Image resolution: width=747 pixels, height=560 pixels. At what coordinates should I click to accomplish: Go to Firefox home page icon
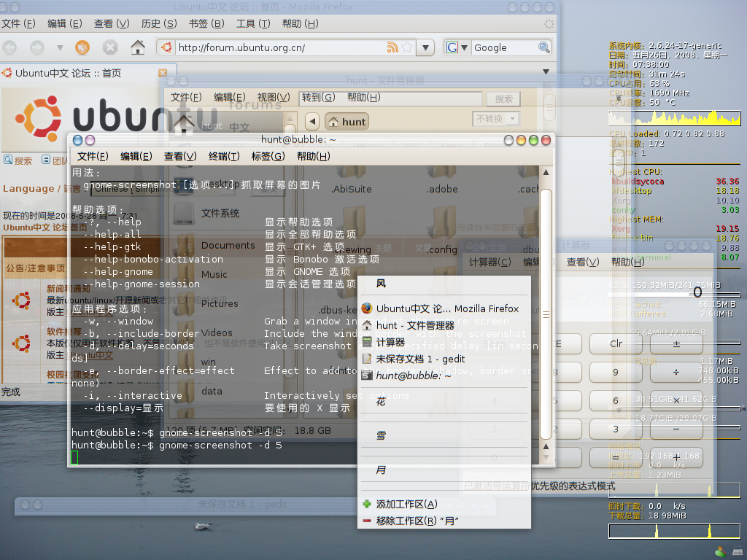pyautogui.click(x=138, y=47)
